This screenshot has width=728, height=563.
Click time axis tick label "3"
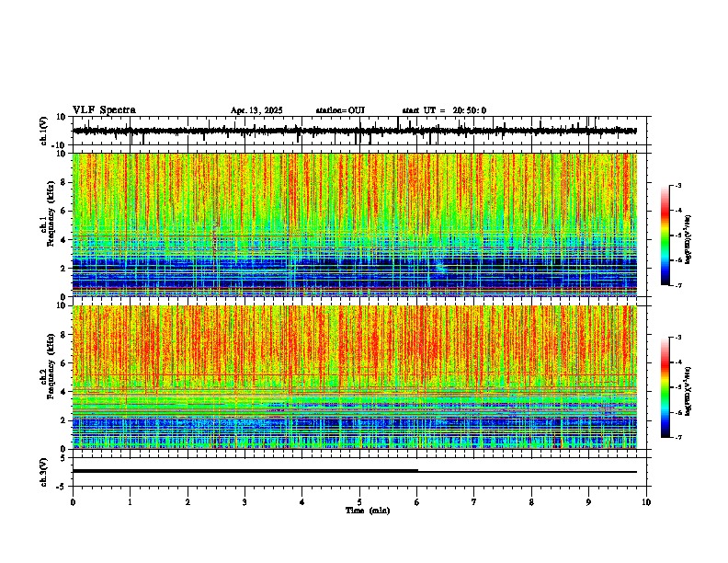coord(245,502)
